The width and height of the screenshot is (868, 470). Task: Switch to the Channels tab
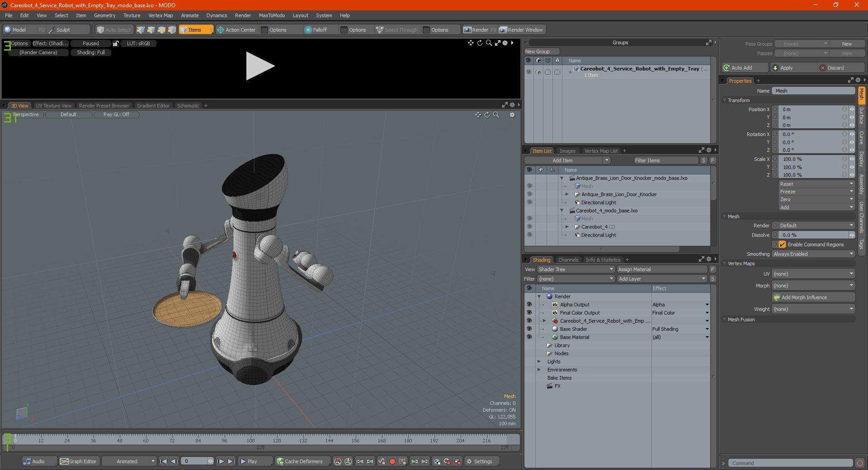point(568,260)
